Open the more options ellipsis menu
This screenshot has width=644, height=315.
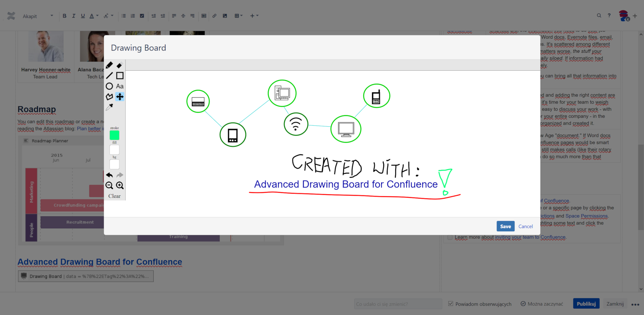click(x=635, y=304)
